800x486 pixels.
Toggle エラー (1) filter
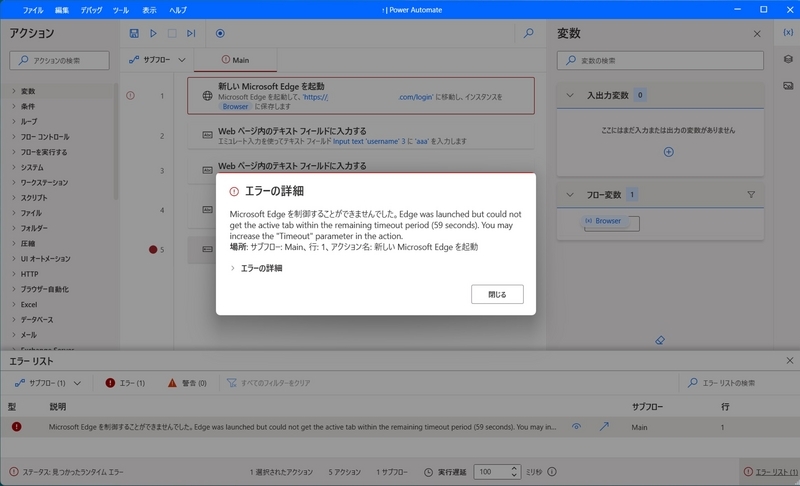click(125, 383)
